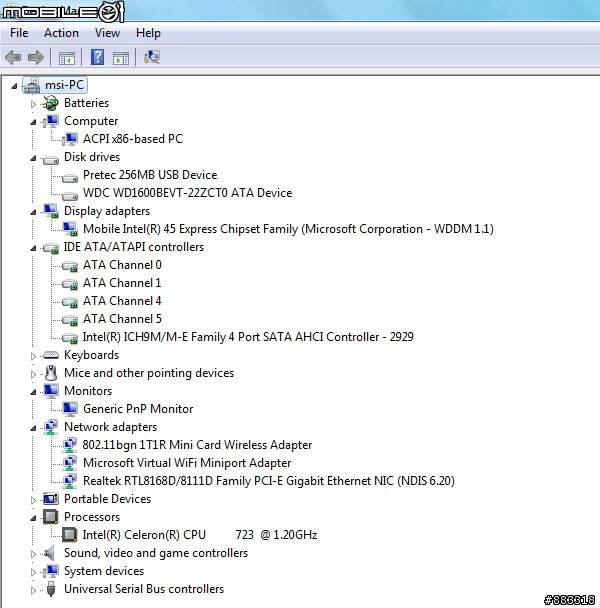The height and width of the screenshot is (608, 600).
Task: Click the USB plug icon for USB controllers
Action: [51, 589]
